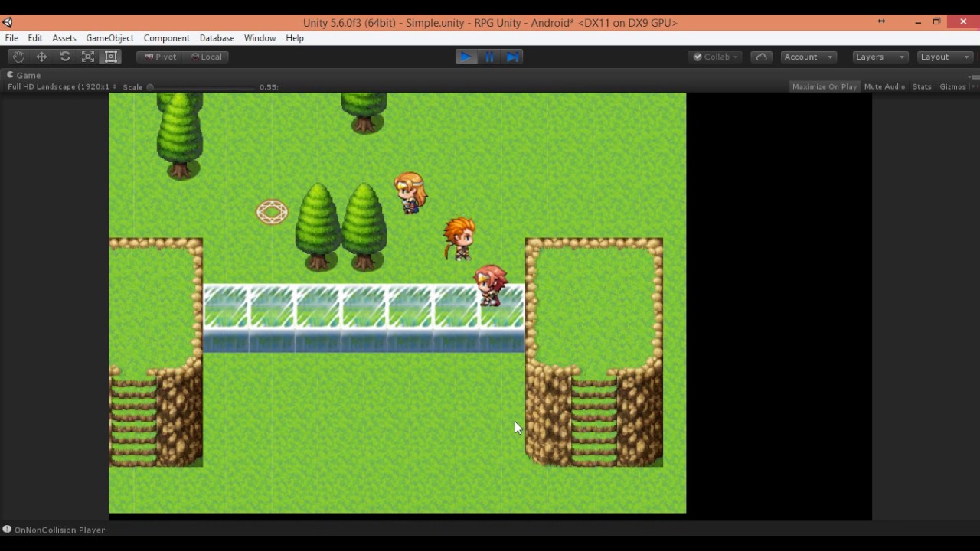The image size is (980, 551).
Task: Open Game panel options menu icon
Action: 973,76
